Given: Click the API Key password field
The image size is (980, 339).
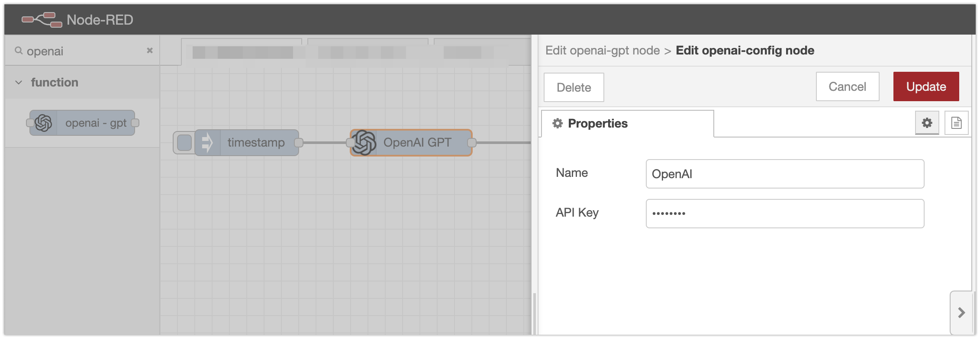Looking at the screenshot, I should (x=785, y=214).
